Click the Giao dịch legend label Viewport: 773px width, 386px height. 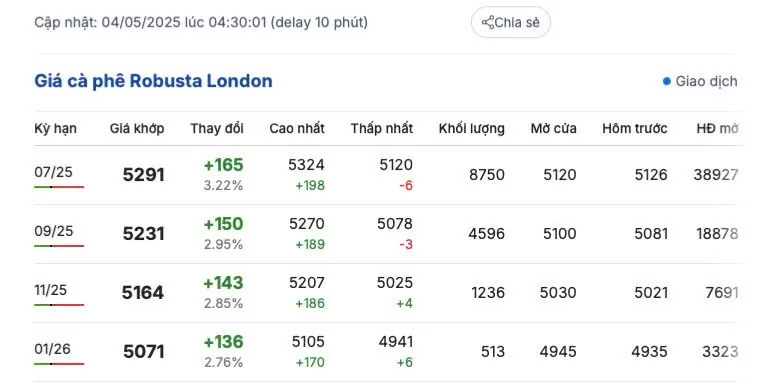tap(706, 81)
